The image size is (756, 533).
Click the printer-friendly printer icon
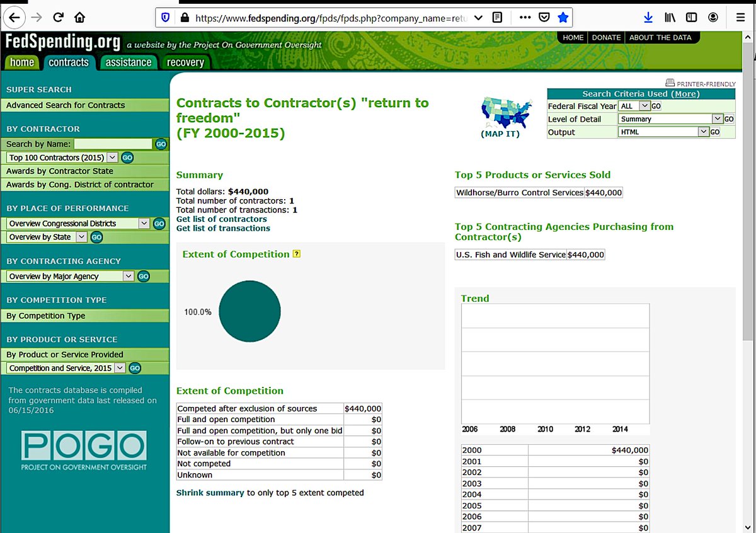click(670, 83)
